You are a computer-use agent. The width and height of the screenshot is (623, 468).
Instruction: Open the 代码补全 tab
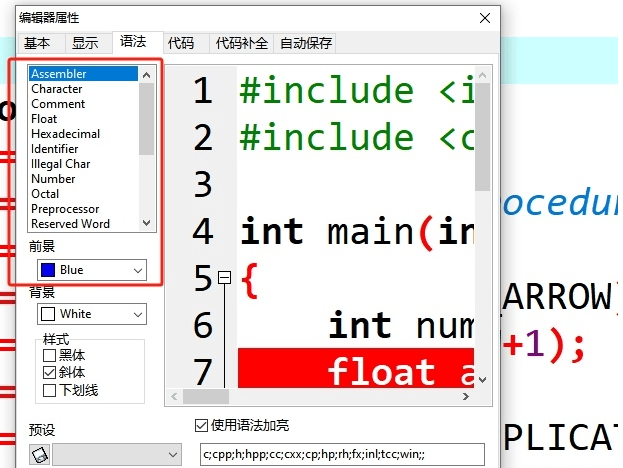(243, 43)
